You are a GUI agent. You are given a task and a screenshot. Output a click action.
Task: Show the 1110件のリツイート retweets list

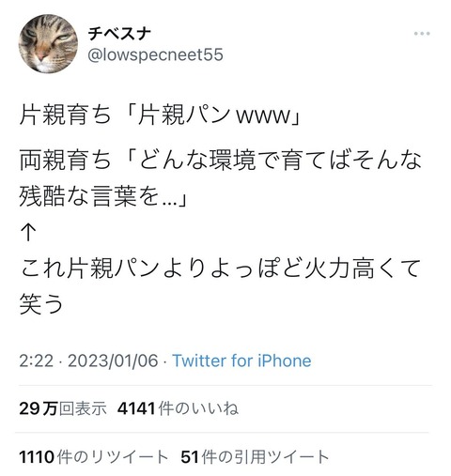94,456
